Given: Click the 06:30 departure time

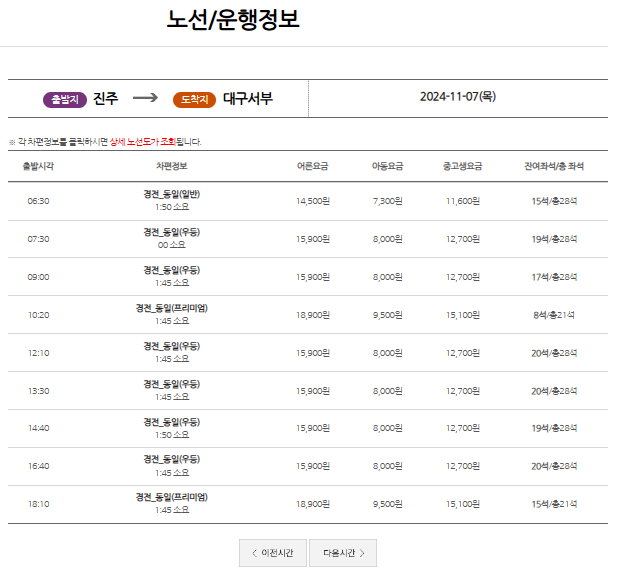Looking at the screenshot, I should [38, 201].
